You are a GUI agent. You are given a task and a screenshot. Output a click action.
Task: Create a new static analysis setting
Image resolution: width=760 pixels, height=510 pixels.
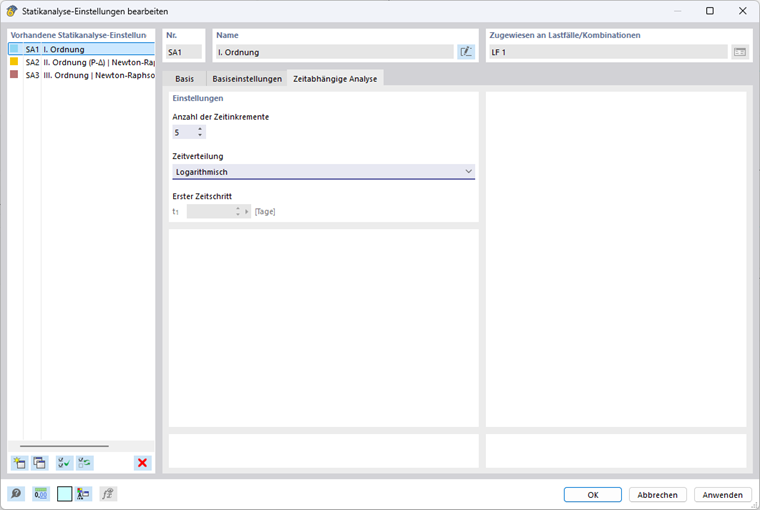(x=19, y=463)
